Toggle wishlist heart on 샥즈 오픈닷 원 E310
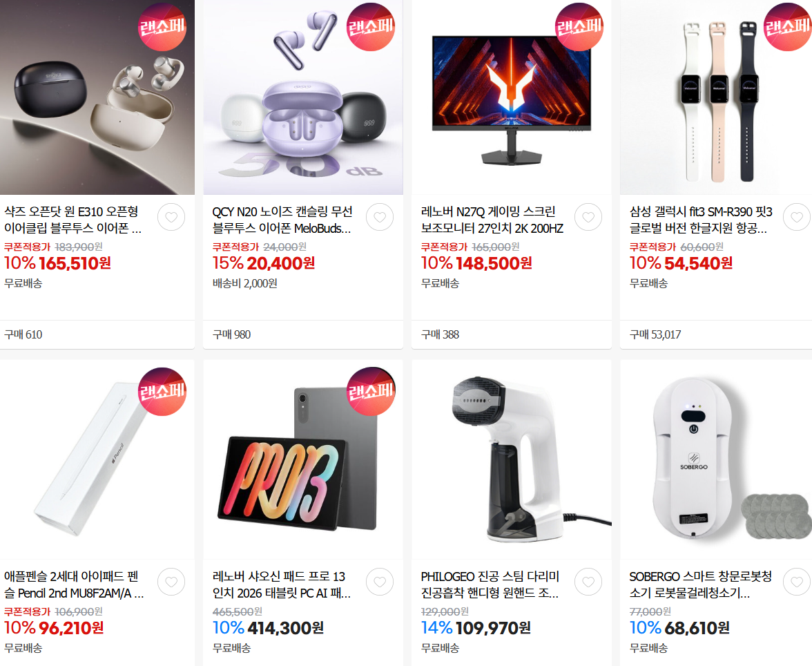The height and width of the screenshot is (666, 812). [x=171, y=217]
